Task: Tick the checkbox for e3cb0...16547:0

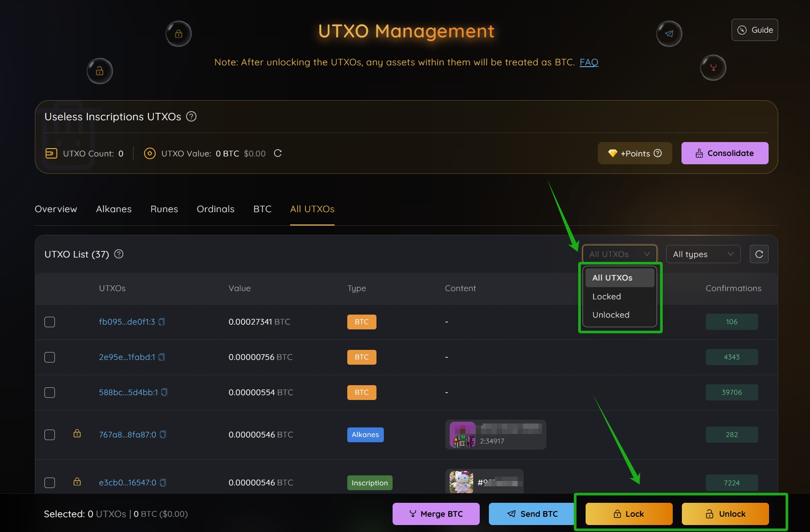Action: click(x=50, y=483)
